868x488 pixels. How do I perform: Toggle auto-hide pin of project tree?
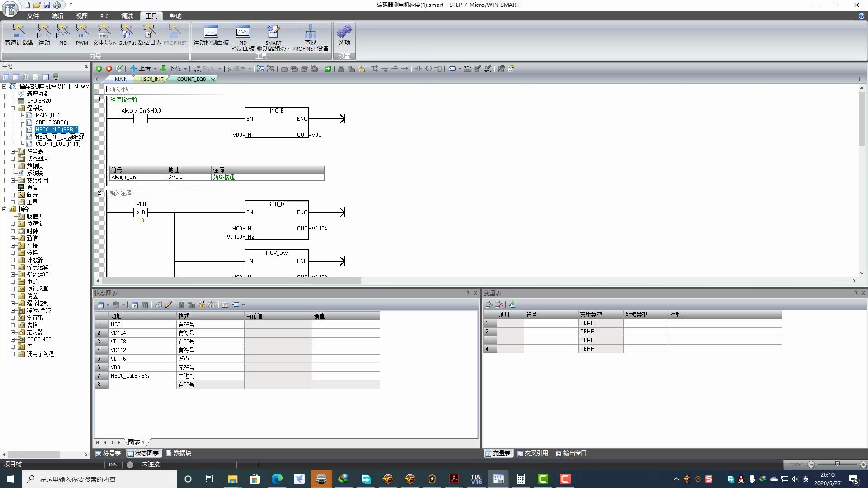coord(86,66)
